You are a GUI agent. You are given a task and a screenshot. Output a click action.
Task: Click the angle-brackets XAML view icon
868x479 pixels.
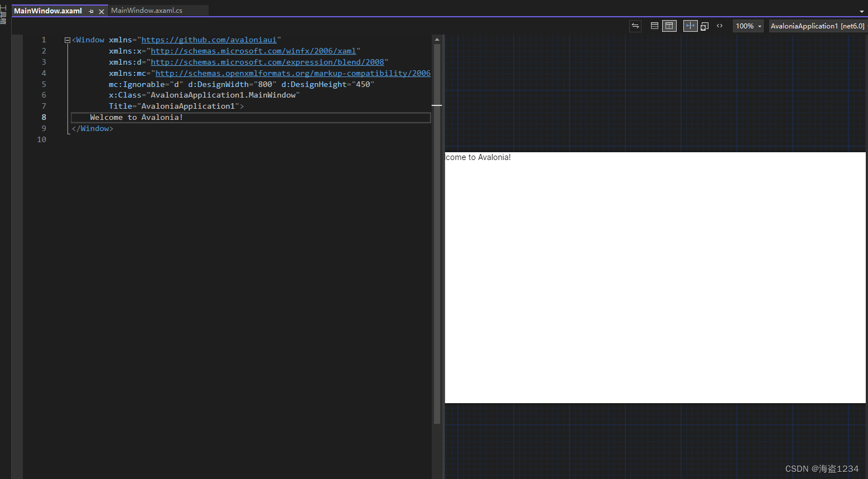720,26
